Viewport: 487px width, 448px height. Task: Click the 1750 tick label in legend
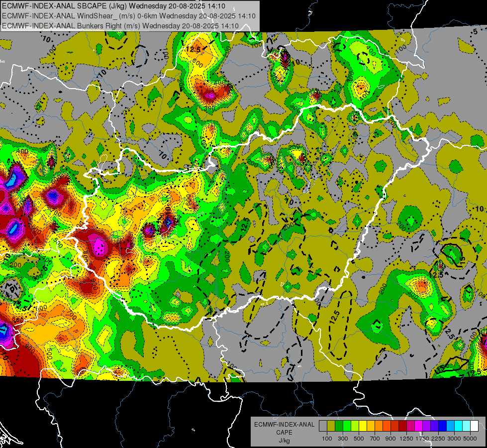click(x=422, y=439)
